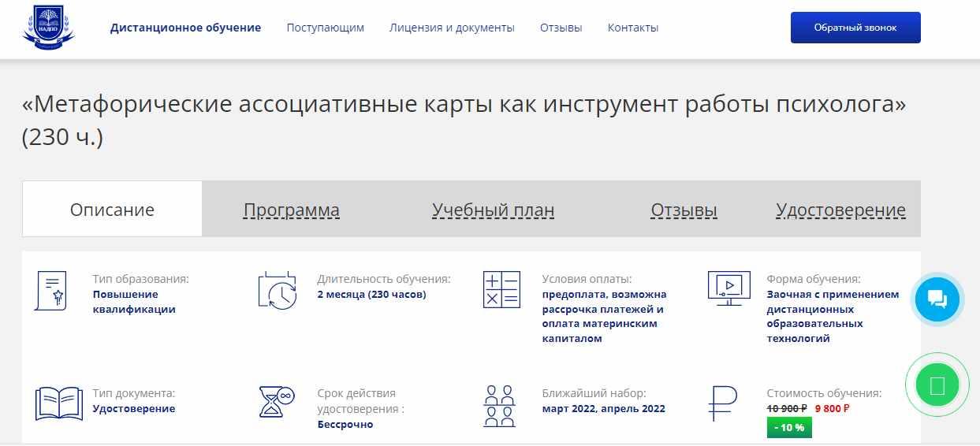Click the green -10 % discount badge
980x446 pixels.
[x=789, y=427]
